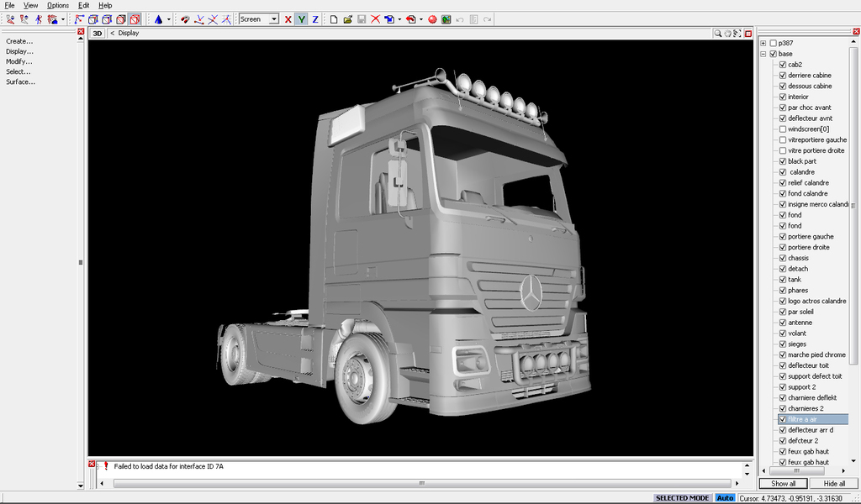Viewport: 861px width, 504px height.
Task: Collapse the base tree node
Action: (763, 54)
